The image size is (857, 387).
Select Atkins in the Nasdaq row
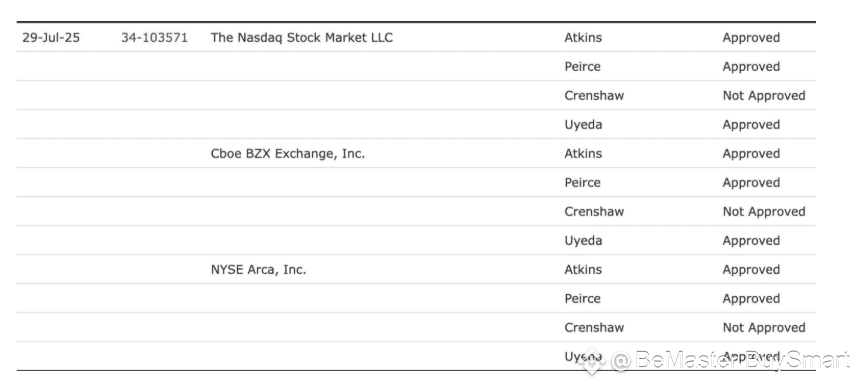(583, 38)
